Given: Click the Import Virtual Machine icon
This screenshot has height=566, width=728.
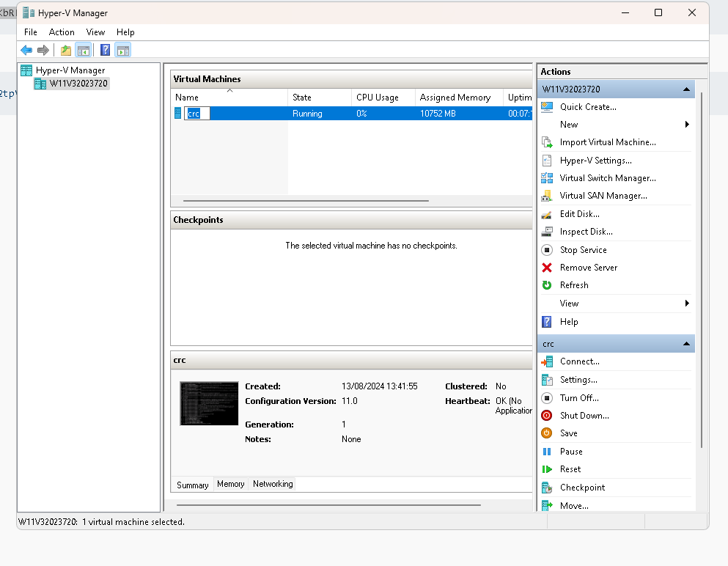Looking at the screenshot, I should [547, 142].
